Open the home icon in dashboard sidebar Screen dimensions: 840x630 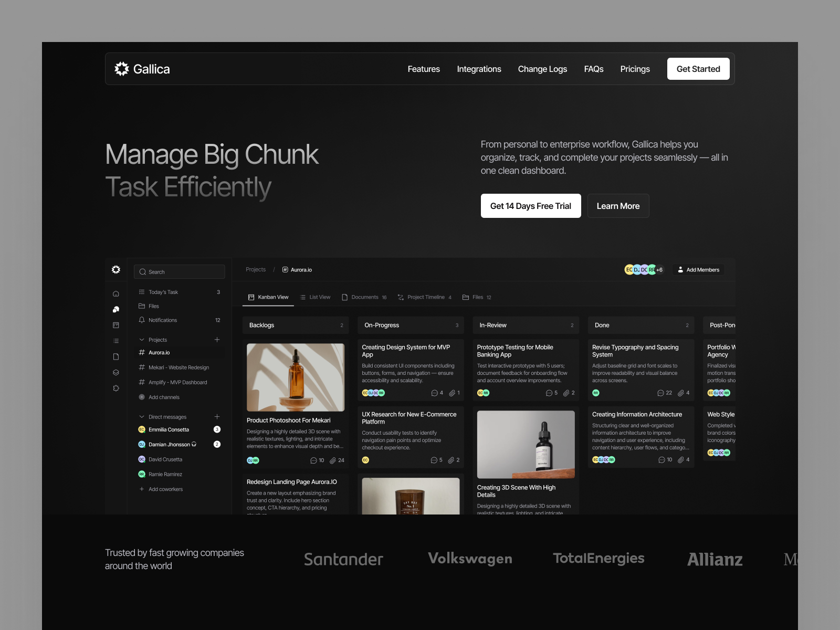116,294
